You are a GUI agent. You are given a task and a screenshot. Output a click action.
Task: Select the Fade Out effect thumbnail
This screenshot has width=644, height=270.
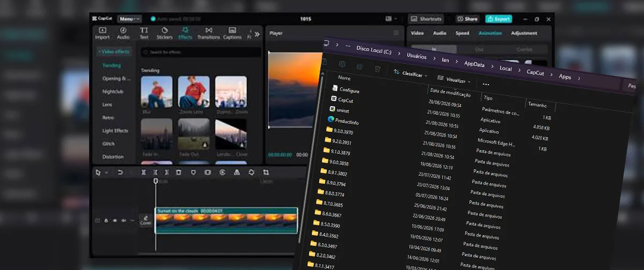tap(194, 134)
